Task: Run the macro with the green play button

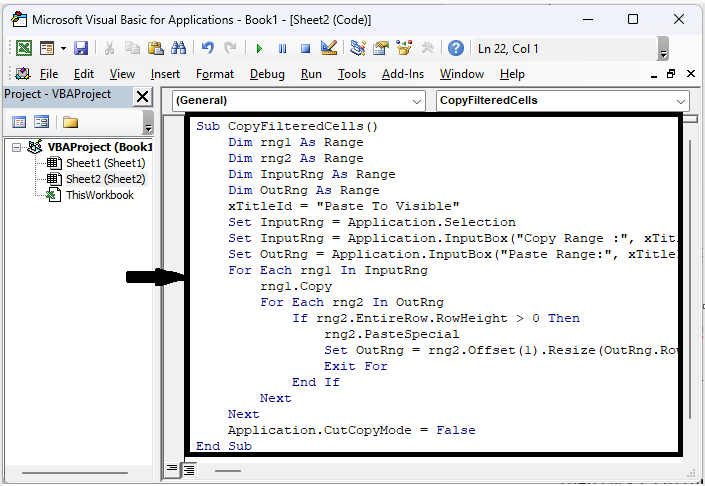Action: pyautogui.click(x=259, y=48)
